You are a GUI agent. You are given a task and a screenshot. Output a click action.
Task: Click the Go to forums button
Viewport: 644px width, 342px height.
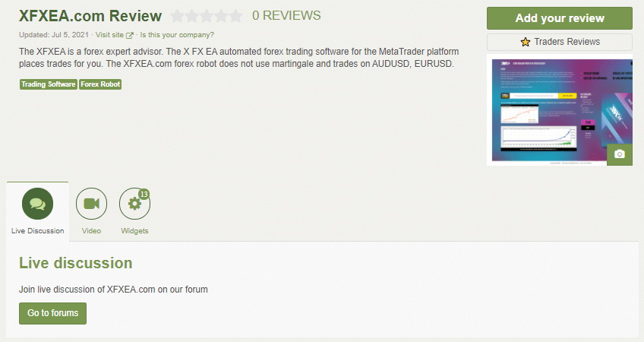[52, 313]
